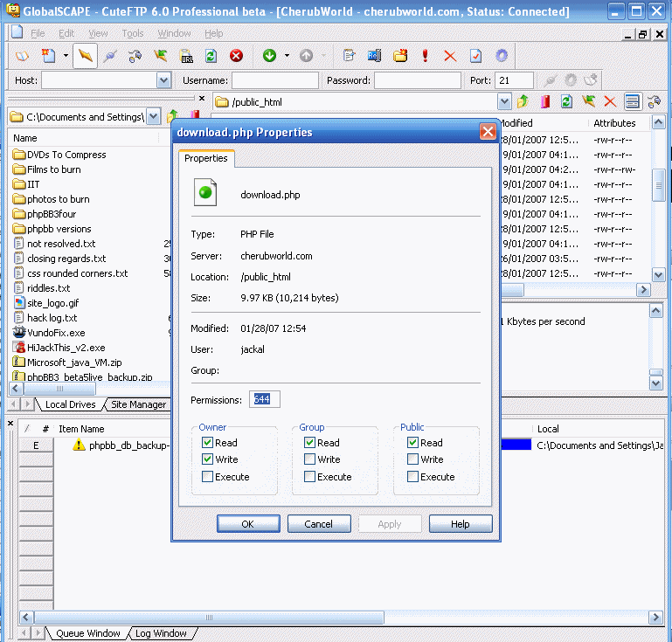672x642 pixels.
Task: Enable Group Execute permission
Action: point(309,476)
